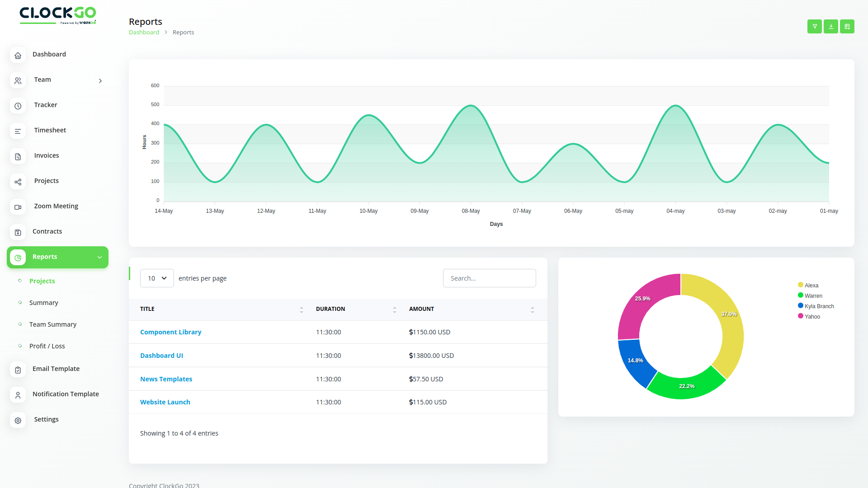The width and height of the screenshot is (868, 488).
Task: Click the download icon button
Action: 830,27
